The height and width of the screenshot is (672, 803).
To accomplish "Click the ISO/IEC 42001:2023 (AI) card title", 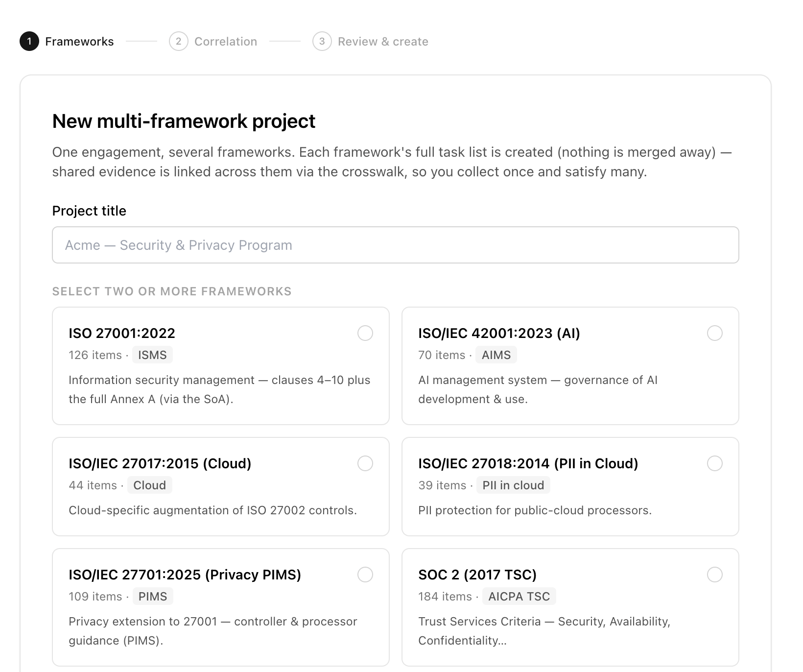I will click(499, 333).
